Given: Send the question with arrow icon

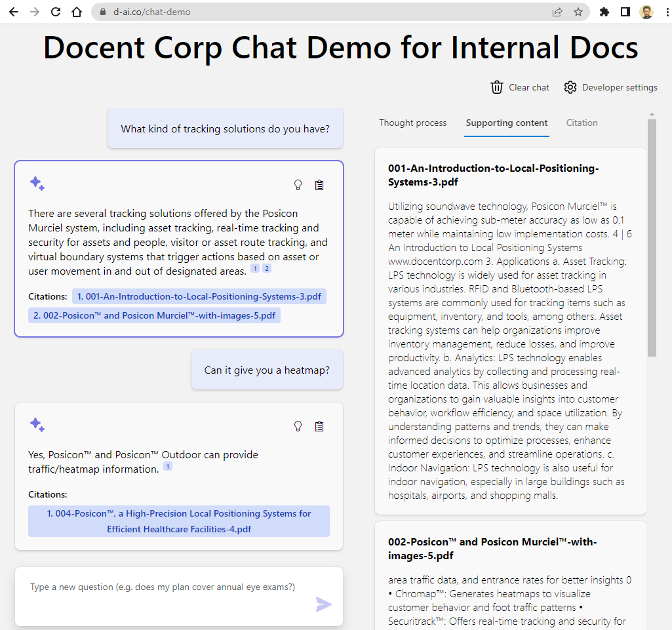Looking at the screenshot, I should pyautogui.click(x=323, y=604).
